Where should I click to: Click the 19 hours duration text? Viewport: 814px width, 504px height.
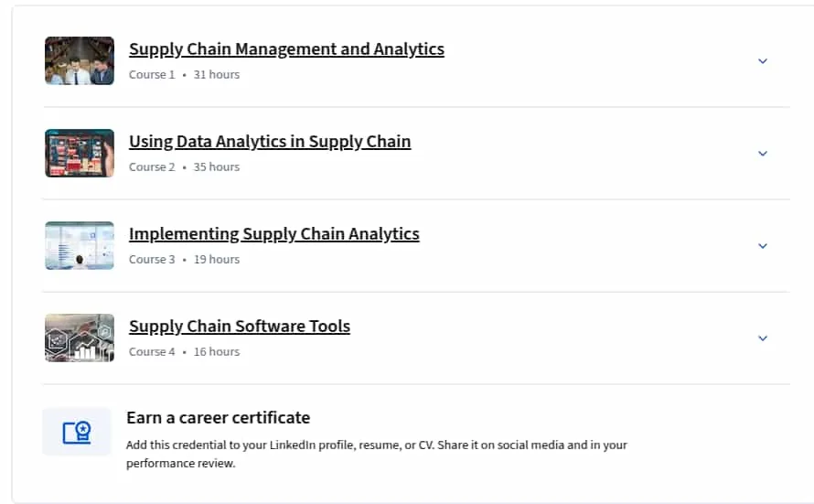[217, 260]
